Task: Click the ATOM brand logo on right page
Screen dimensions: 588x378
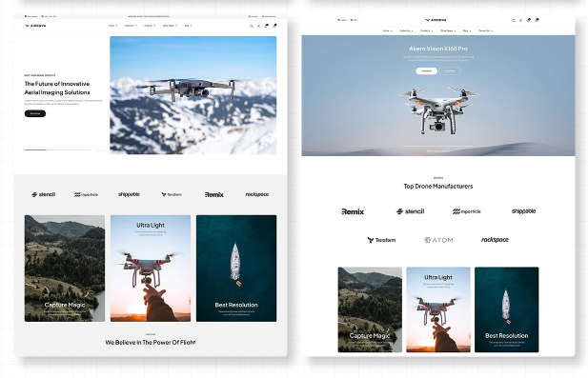Action: [438, 240]
